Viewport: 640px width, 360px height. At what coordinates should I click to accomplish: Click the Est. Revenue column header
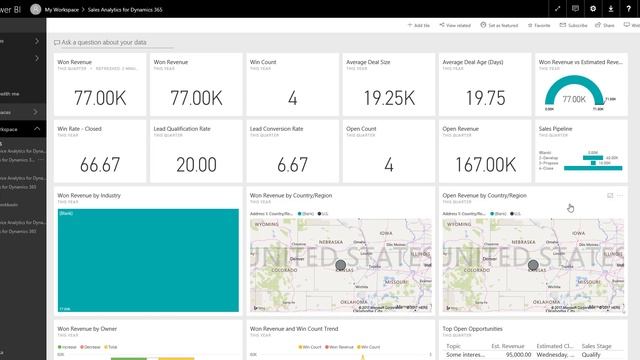pyautogui.click(x=508, y=346)
